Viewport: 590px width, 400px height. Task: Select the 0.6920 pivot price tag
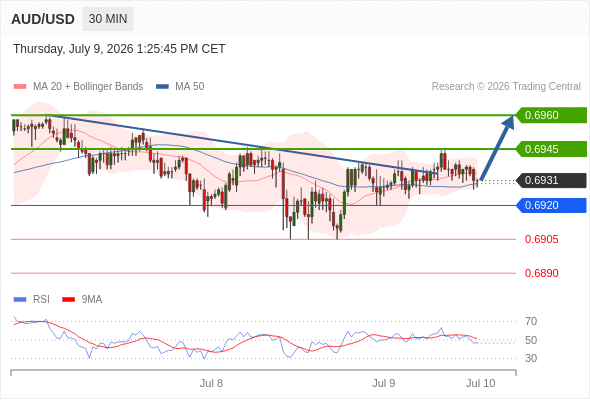pyautogui.click(x=551, y=205)
